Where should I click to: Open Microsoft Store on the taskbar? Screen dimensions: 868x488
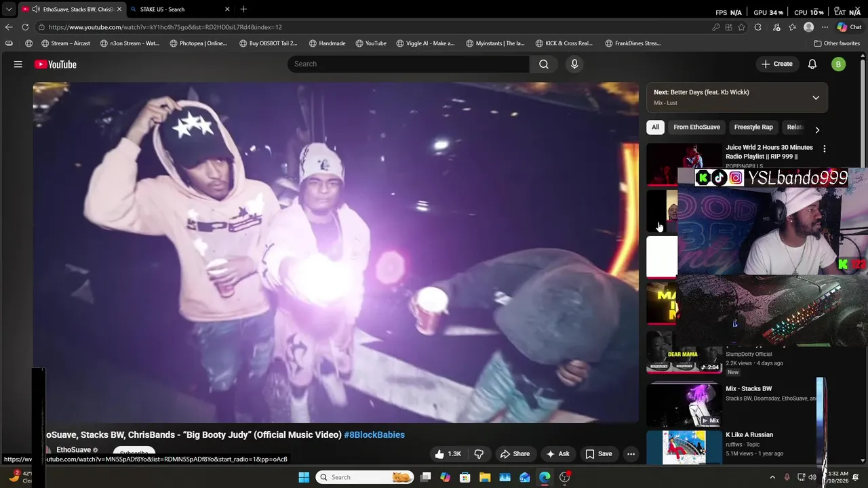pyautogui.click(x=465, y=477)
